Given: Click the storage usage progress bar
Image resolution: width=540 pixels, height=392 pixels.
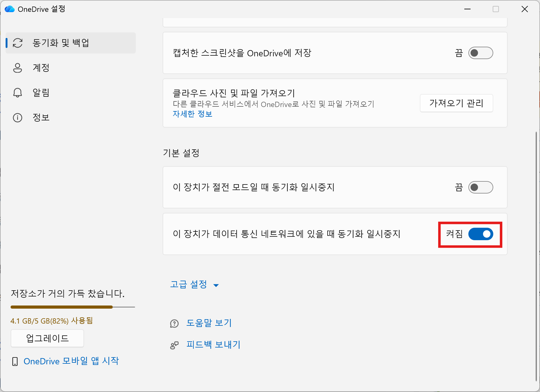Looking at the screenshot, I should click(x=73, y=307).
